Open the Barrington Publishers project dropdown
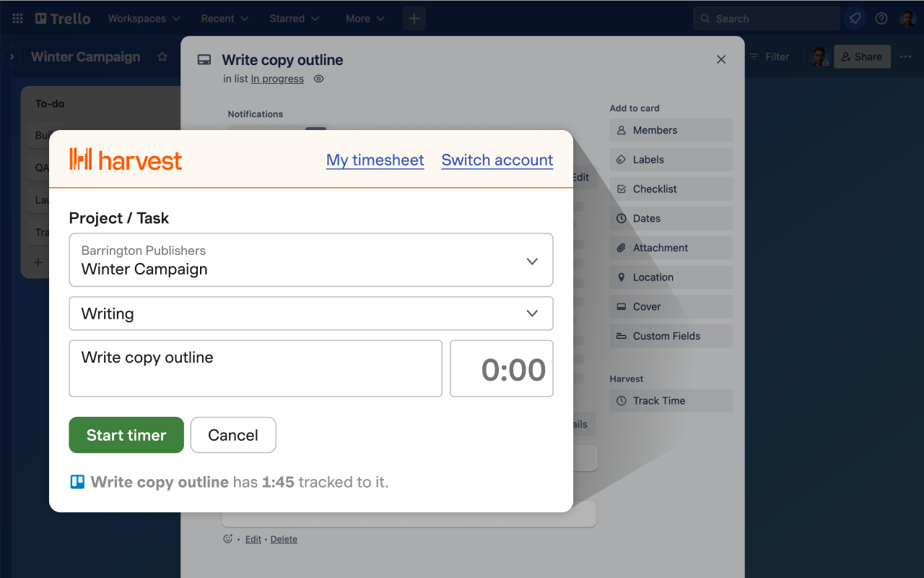 coord(311,260)
